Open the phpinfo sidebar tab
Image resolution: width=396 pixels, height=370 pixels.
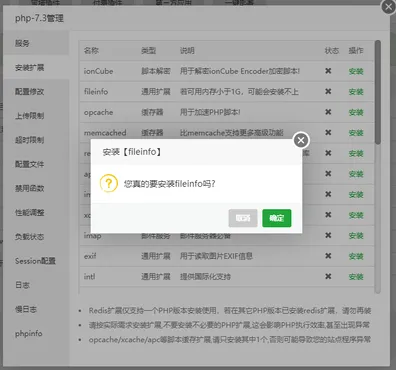[x=36, y=333]
